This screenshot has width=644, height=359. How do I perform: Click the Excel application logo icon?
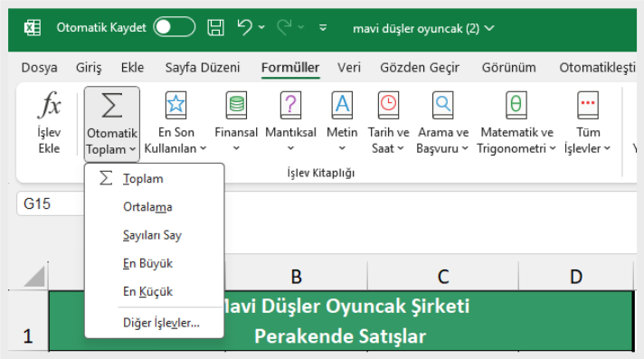tap(33, 28)
